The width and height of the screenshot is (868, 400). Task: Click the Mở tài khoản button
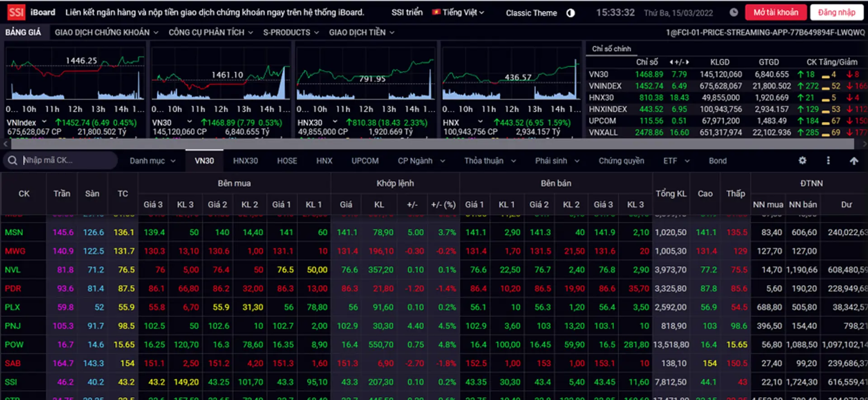pyautogui.click(x=776, y=13)
